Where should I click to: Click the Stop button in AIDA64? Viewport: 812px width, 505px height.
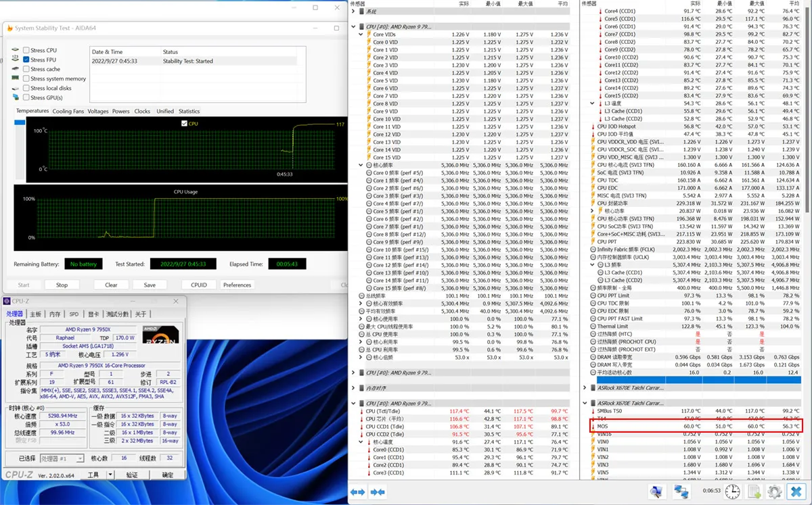point(62,285)
